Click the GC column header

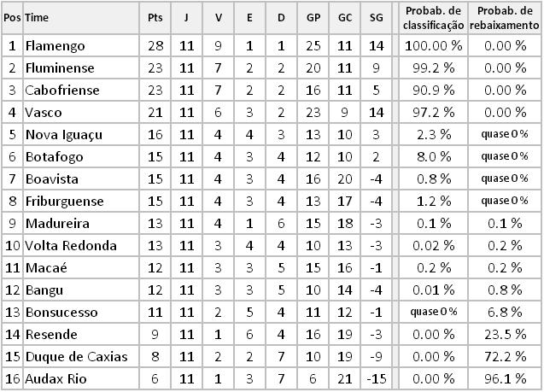coord(345,17)
